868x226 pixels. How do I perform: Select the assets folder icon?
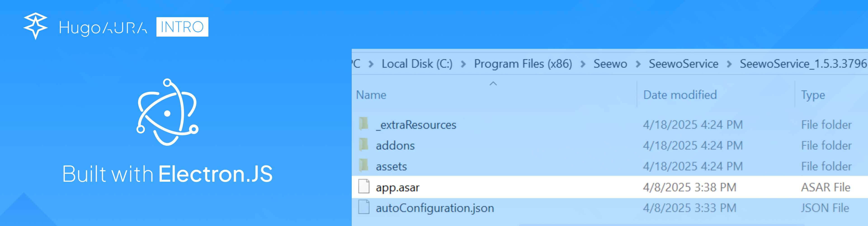tap(363, 166)
